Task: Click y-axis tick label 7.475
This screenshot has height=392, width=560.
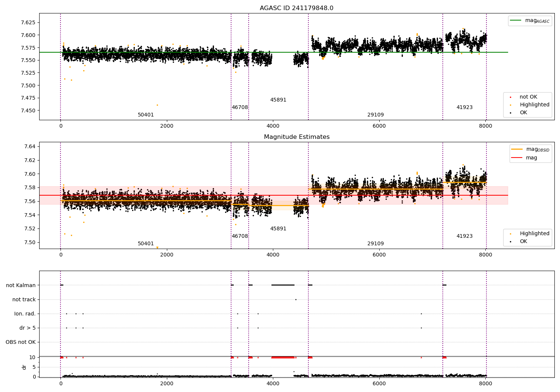Action: tap(28, 98)
